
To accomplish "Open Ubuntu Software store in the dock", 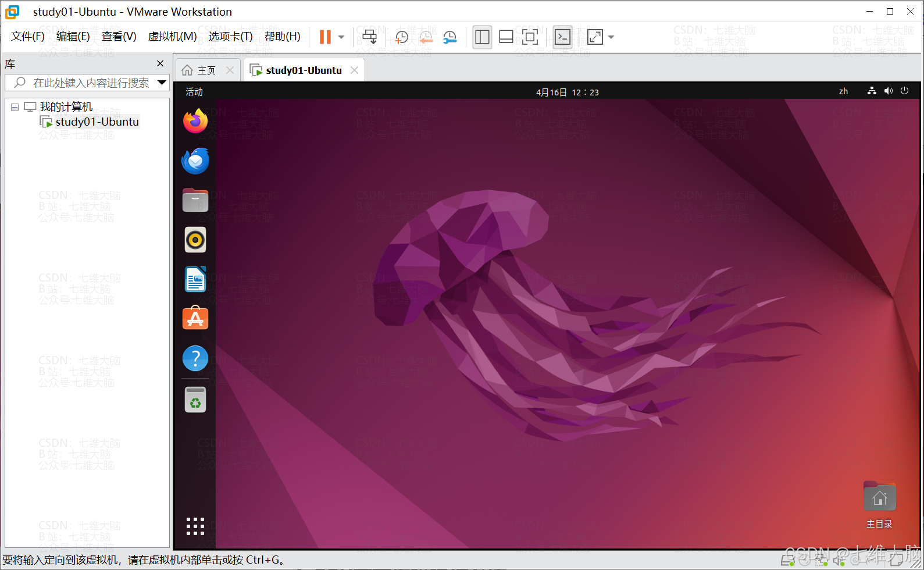I will point(195,318).
